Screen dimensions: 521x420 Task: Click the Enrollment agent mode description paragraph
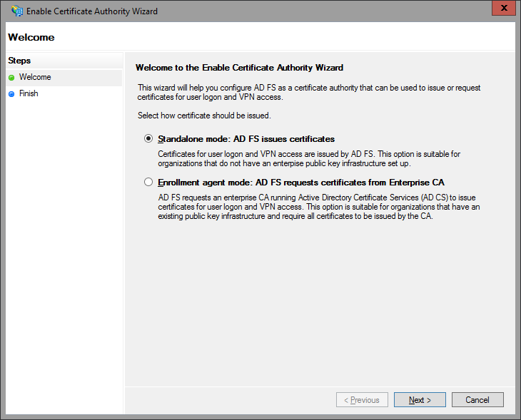318,207
